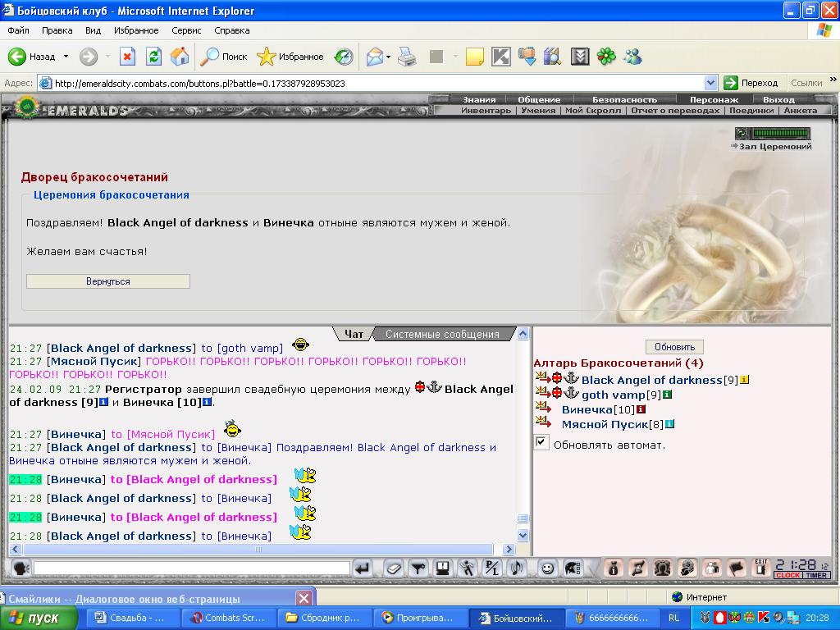Open the Умения link

click(x=538, y=111)
